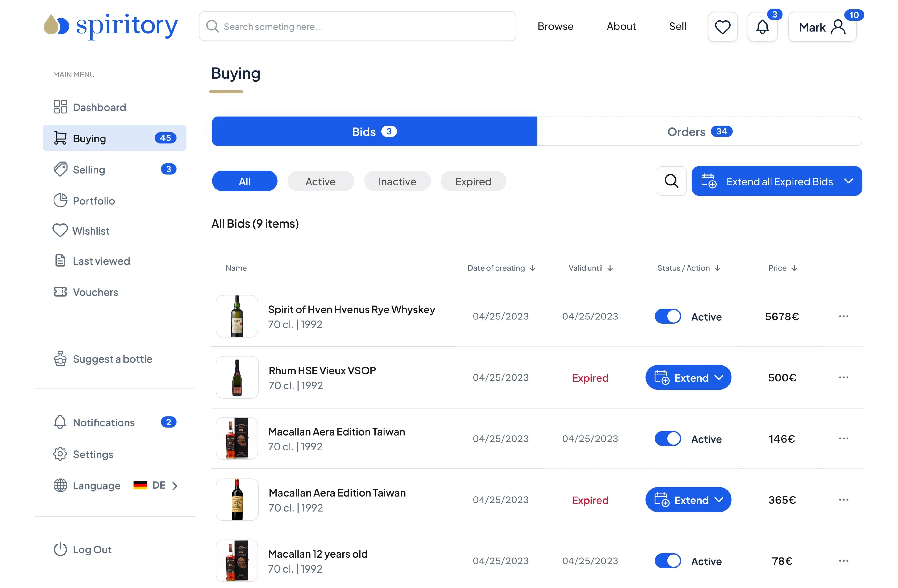Open the Rhum HSE Vieux VSOP bottle thumbnail
Viewport: 898px width, 588px height.
pyautogui.click(x=237, y=377)
